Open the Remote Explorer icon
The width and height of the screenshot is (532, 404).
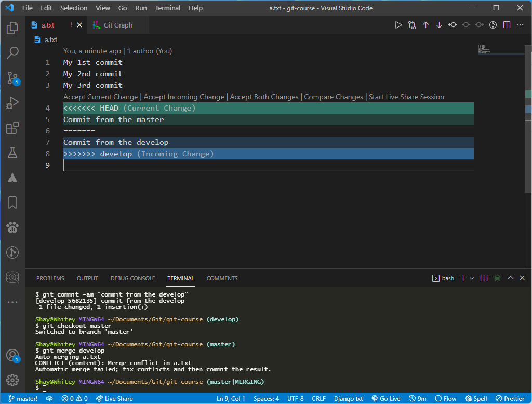point(12,277)
